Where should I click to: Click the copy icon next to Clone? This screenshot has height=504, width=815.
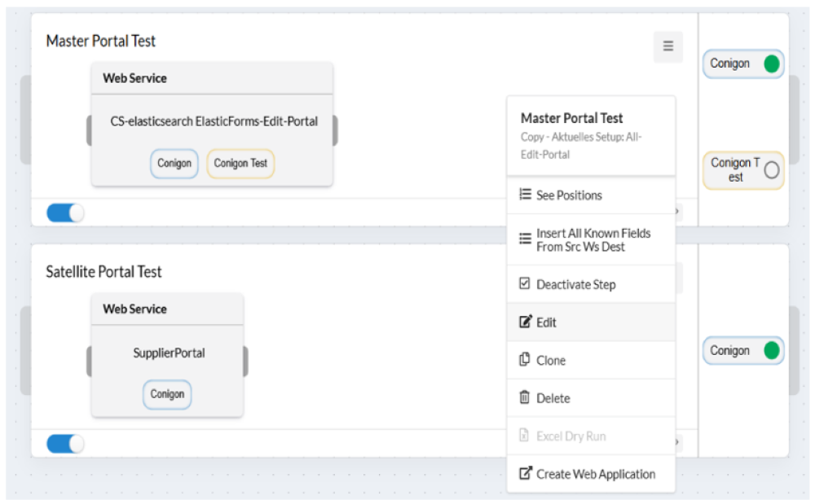click(x=524, y=360)
